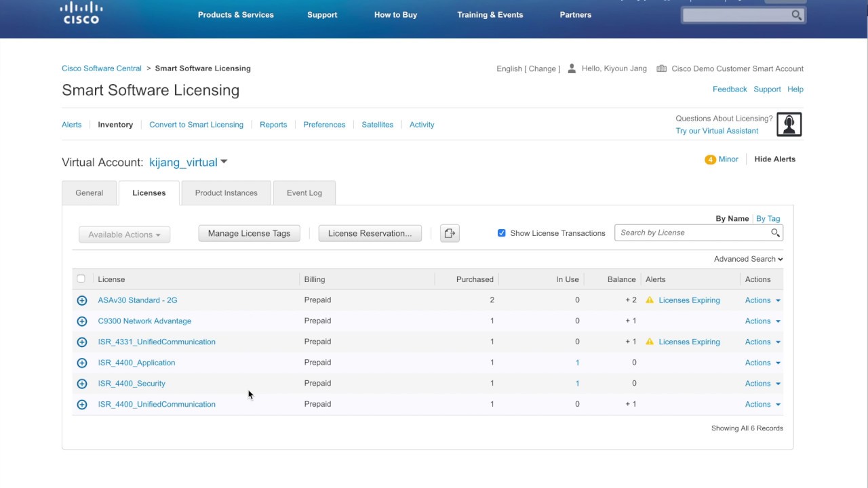The image size is (868, 488).
Task: Open Actions menu for C9300 Network Advantage
Action: coord(763,321)
